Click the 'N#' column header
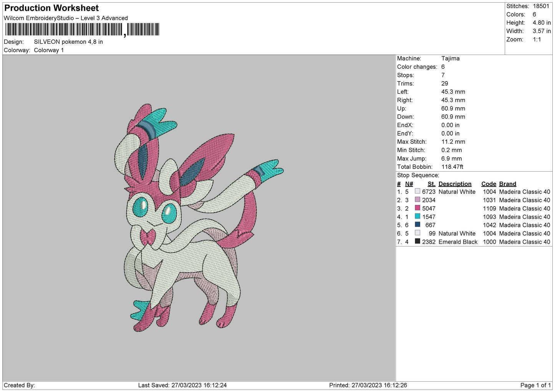The image size is (555, 392). (x=409, y=184)
